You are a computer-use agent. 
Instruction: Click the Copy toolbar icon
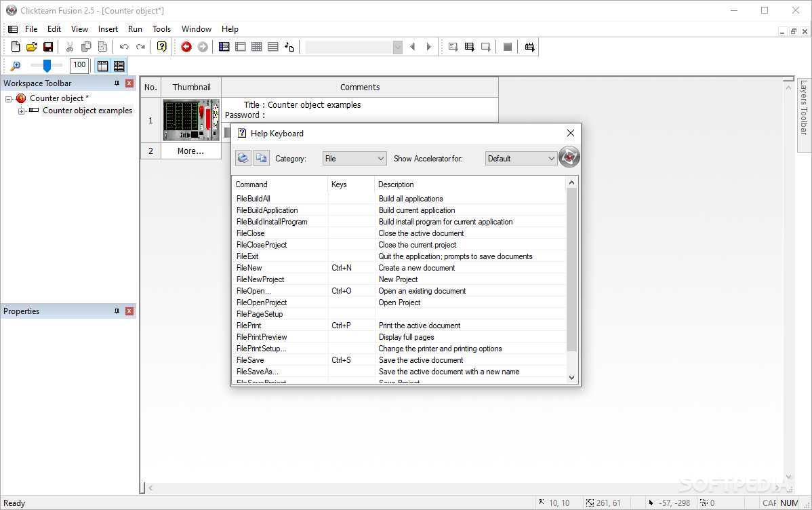[x=86, y=47]
